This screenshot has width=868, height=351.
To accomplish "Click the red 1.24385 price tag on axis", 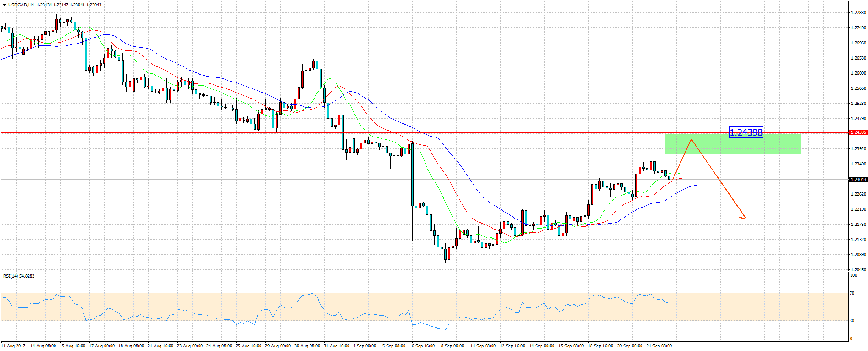I will pos(858,132).
